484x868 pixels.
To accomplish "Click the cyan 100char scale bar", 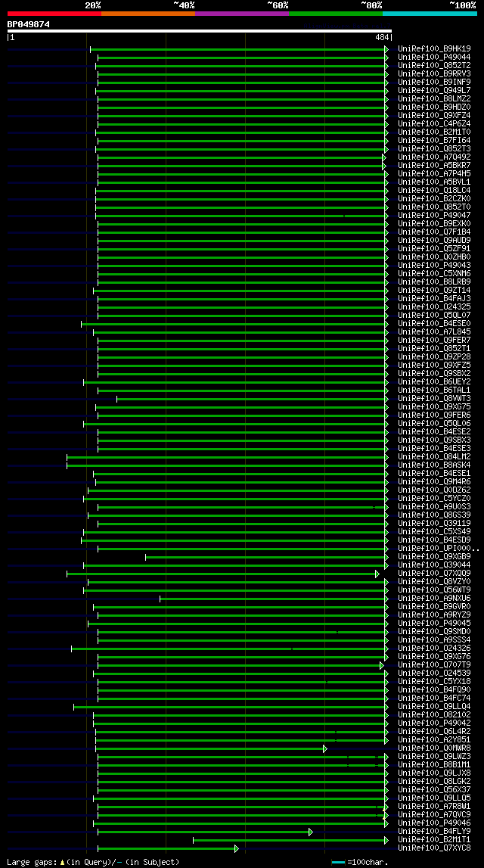I will point(339,863).
